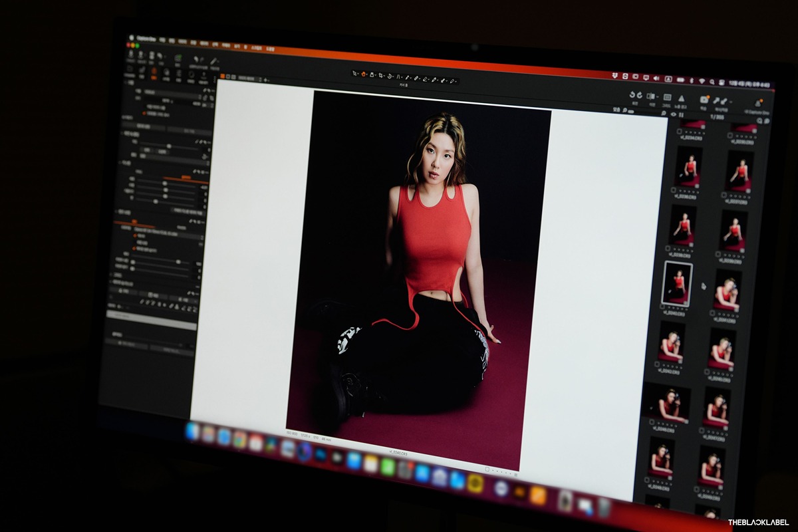
Task: Click the rotate left icon in the top-right toolbar
Action: point(632,95)
